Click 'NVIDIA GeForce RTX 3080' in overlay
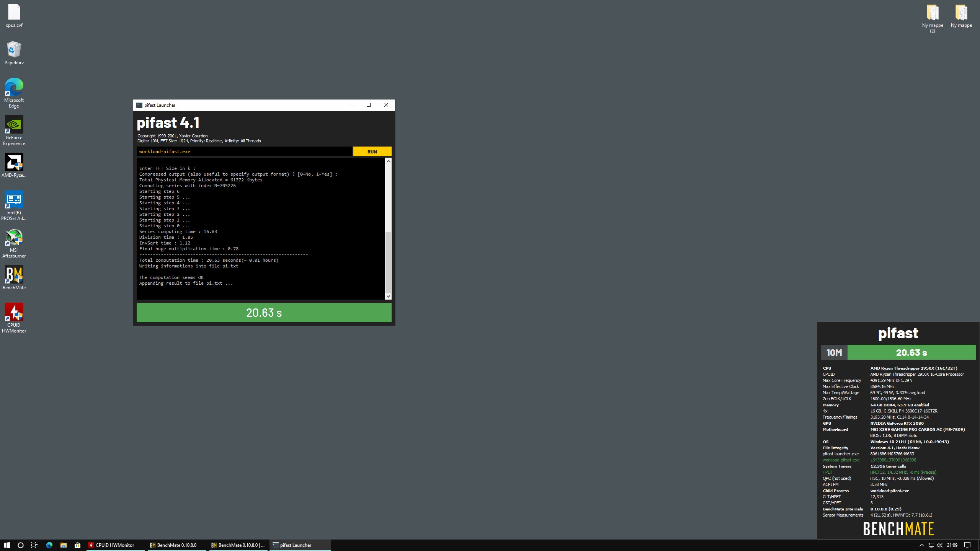The width and height of the screenshot is (980, 551). point(897,423)
